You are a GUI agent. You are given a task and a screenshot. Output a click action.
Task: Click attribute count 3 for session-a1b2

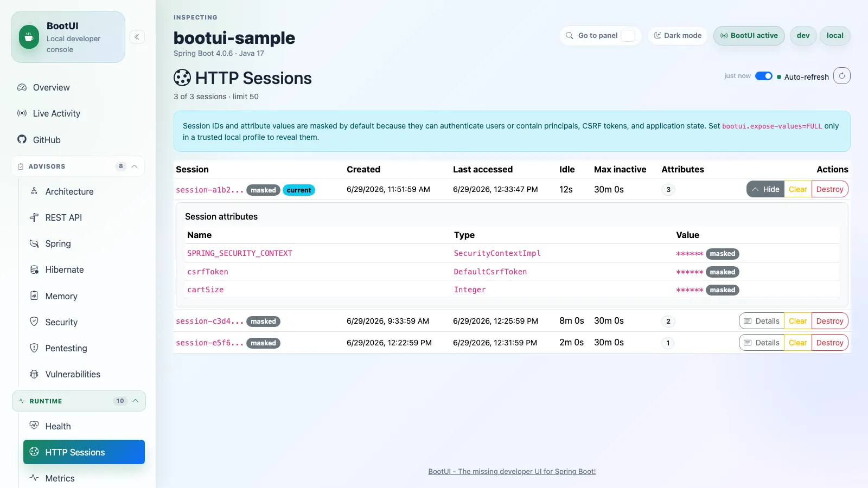pyautogui.click(x=668, y=190)
